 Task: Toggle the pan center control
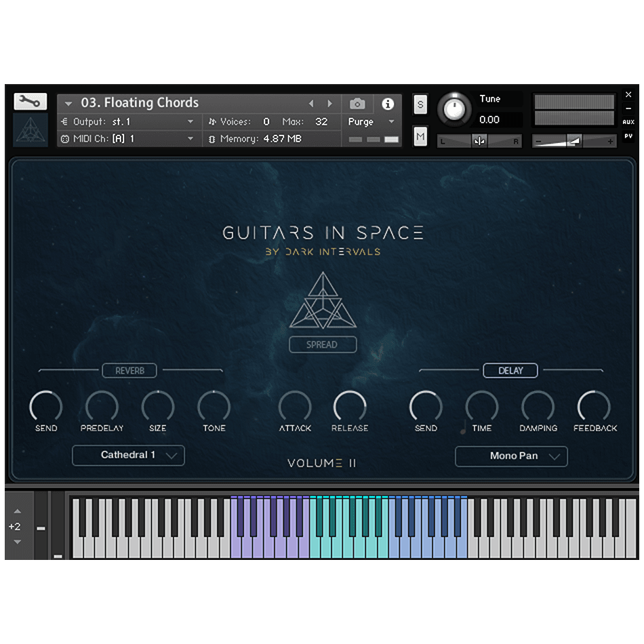point(481,140)
